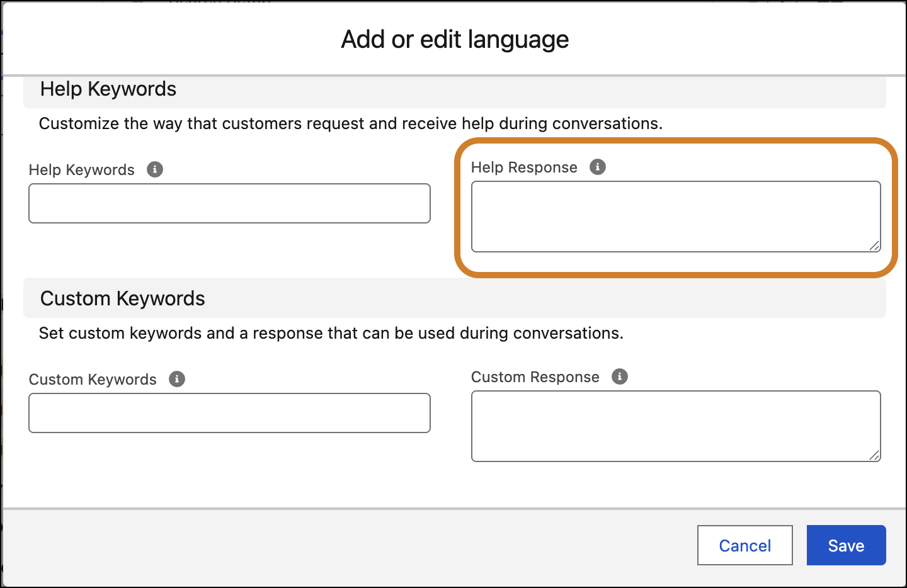Screen dimensions: 907x588
Task: Focus the Help Keywords input field
Action: [x=229, y=203]
